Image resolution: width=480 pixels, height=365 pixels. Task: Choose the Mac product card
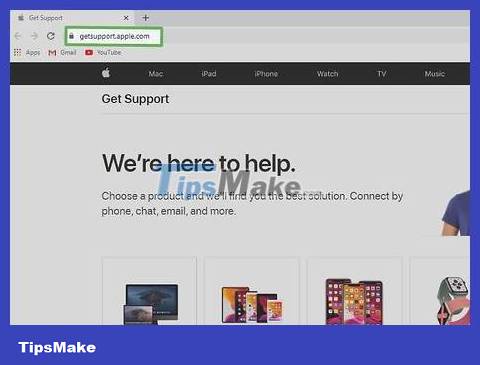(149, 291)
